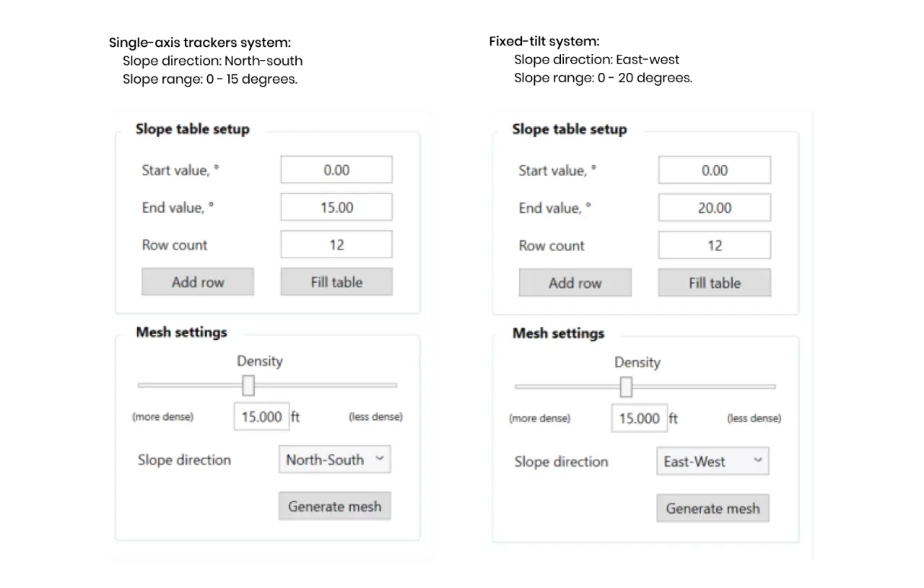Grab the Density slider handle in right panel
Screen dimensions: 924x588
[626, 387]
